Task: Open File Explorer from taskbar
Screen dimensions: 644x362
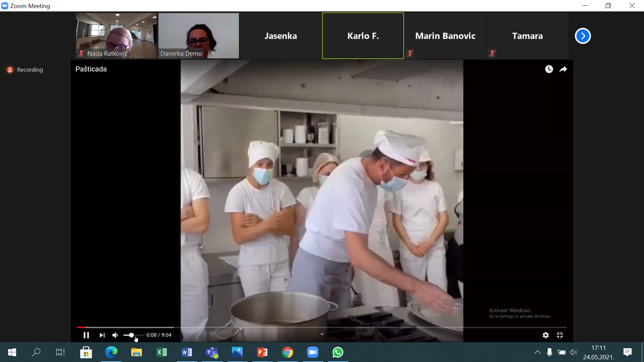Action: click(136, 352)
